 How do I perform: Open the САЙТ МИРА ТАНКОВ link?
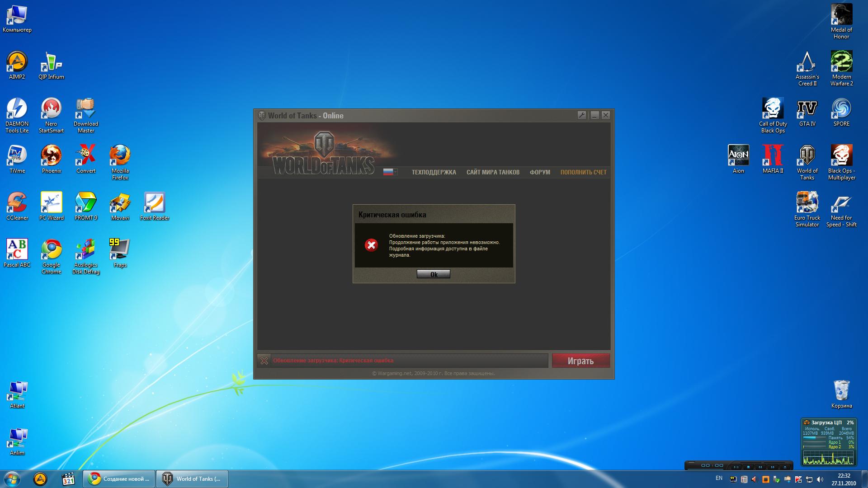(x=493, y=172)
